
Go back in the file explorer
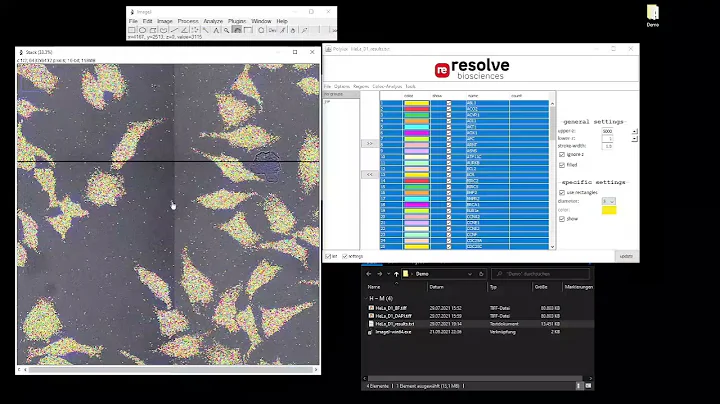point(369,274)
